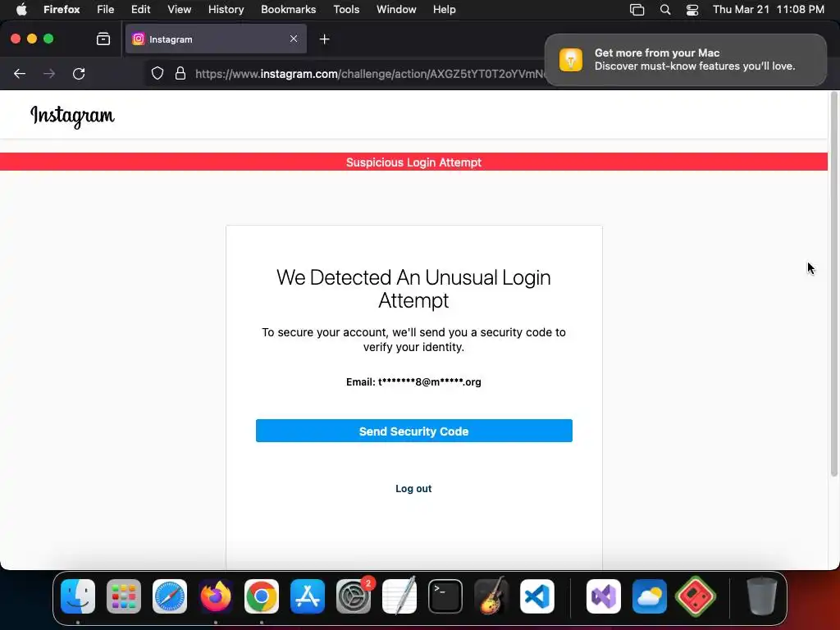Open the Help menu

tap(445, 10)
